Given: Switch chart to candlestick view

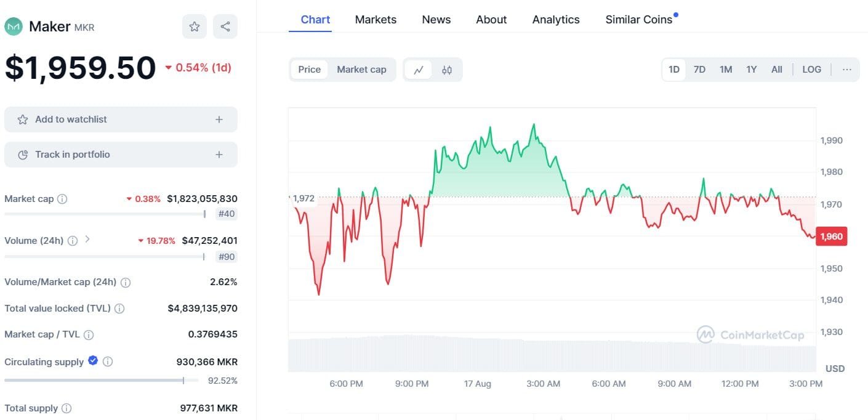Looking at the screenshot, I should 448,69.
